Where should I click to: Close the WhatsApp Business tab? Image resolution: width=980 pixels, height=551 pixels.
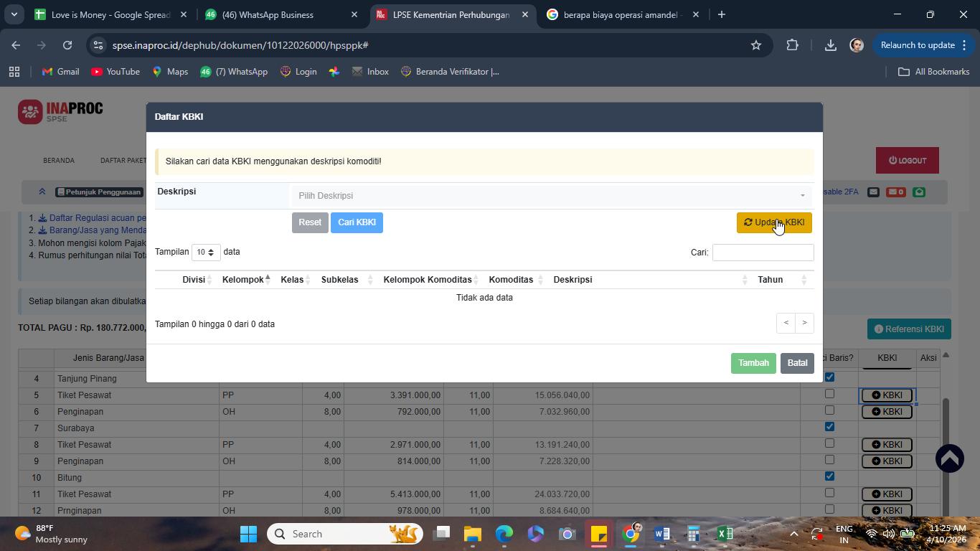tap(354, 14)
